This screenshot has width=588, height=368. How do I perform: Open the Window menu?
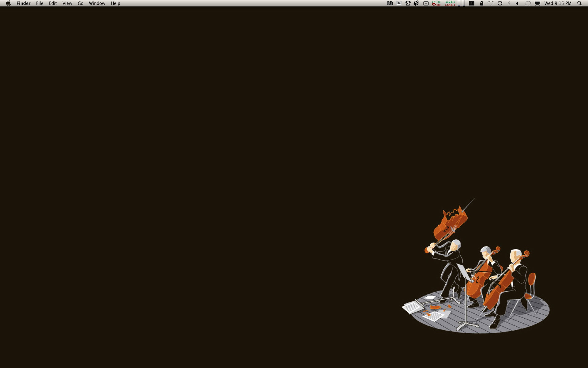tap(97, 3)
